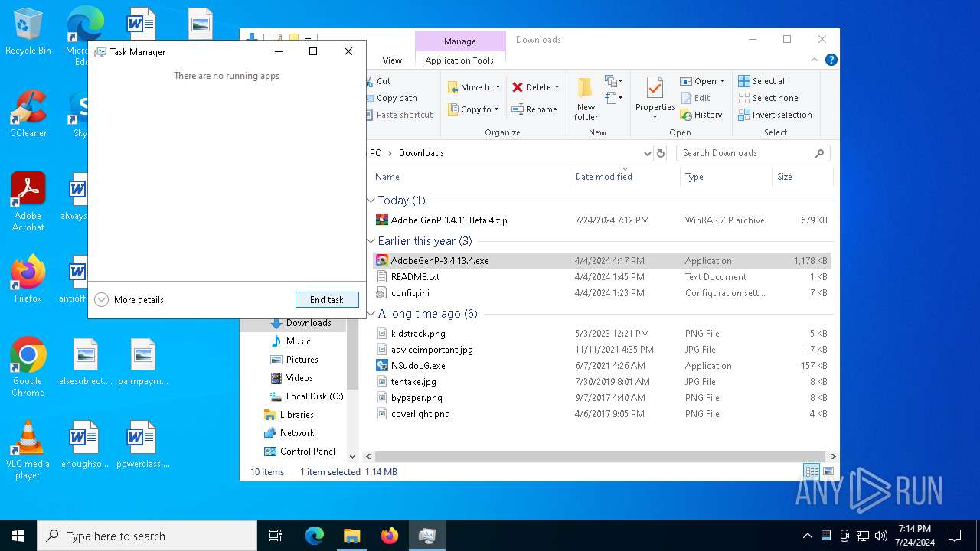Switch to the Application Tools tab
The image size is (980, 551).
click(x=459, y=60)
